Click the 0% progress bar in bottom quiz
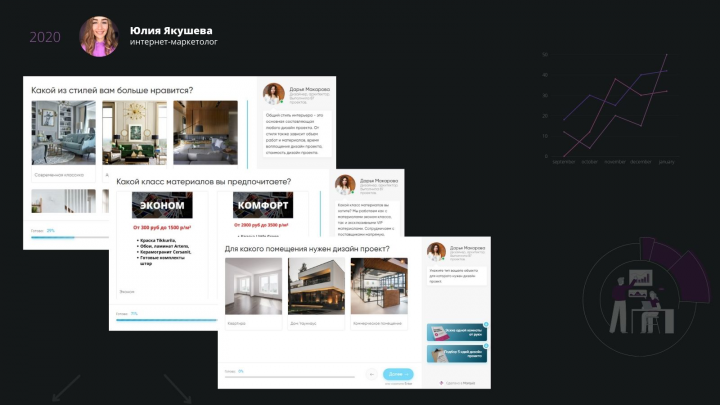Image resolution: width=720 pixels, height=405 pixels. click(290, 377)
